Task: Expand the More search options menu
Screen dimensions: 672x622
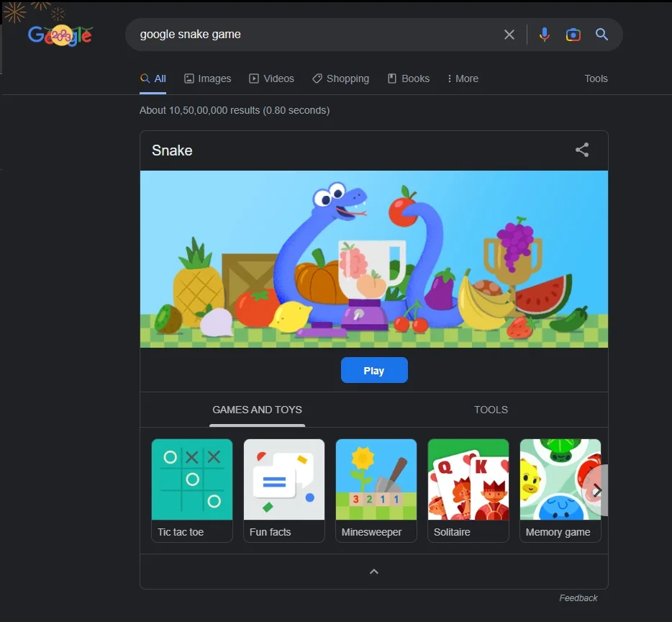Action: coord(463,78)
